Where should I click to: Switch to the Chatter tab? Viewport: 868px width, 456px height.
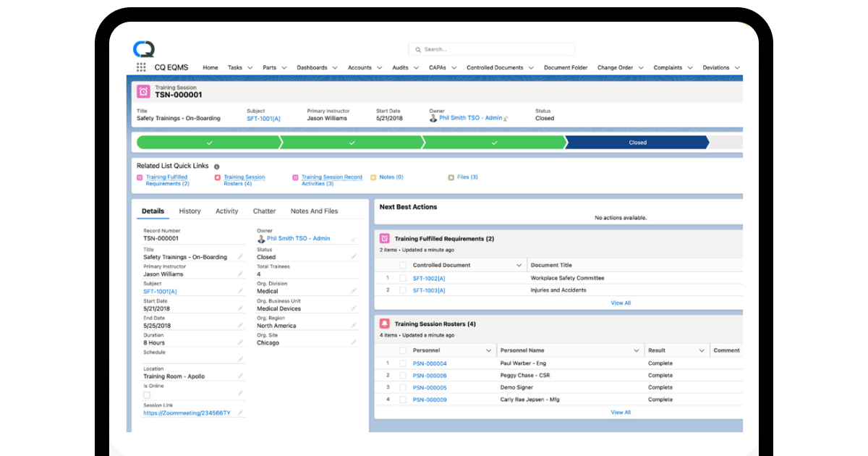click(x=264, y=211)
